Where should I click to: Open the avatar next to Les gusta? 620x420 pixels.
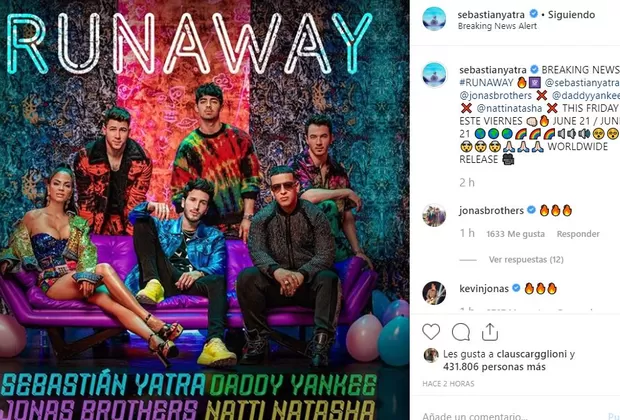click(431, 355)
